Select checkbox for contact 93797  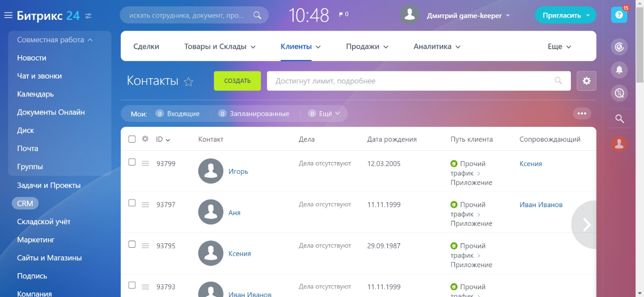click(132, 203)
